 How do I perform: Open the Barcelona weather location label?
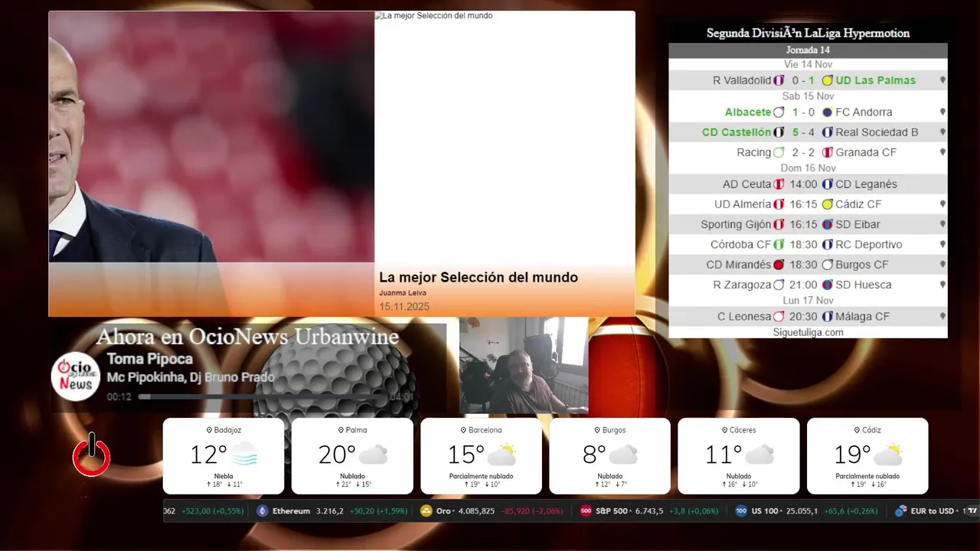(481, 430)
